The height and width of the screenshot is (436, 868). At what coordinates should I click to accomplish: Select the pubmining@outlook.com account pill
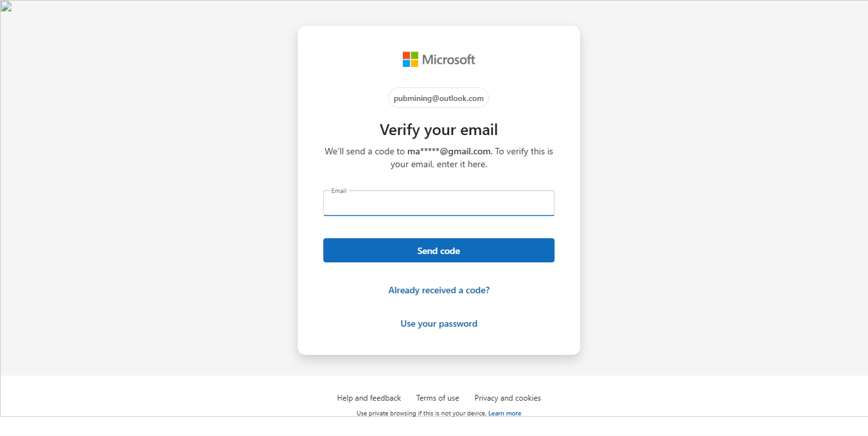(x=438, y=98)
